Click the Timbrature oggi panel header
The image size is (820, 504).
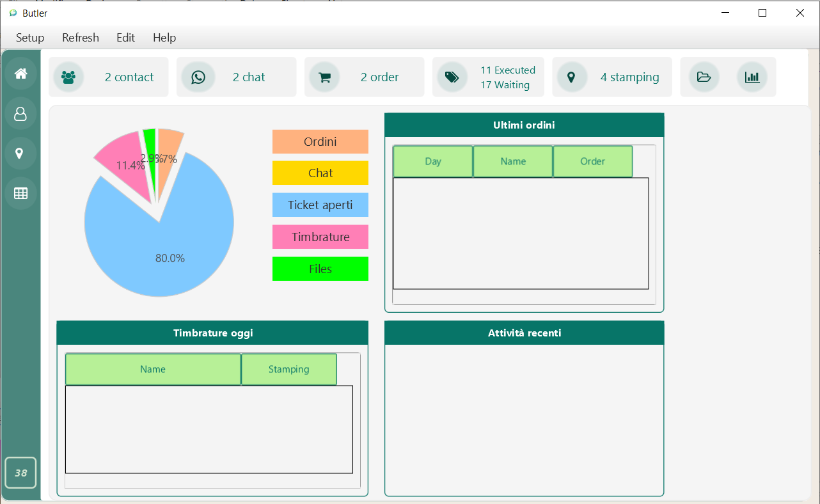tap(212, 333)
